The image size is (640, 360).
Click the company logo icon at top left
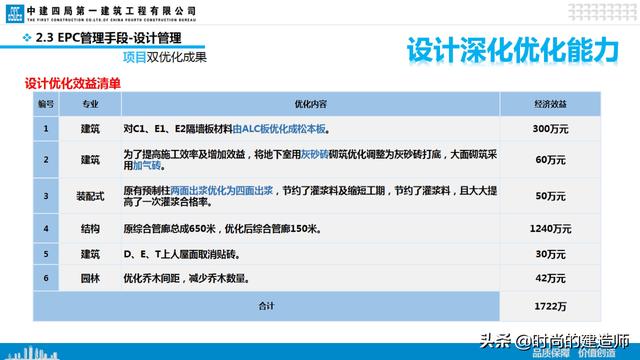pyautogui.click(x=15, y=13)
